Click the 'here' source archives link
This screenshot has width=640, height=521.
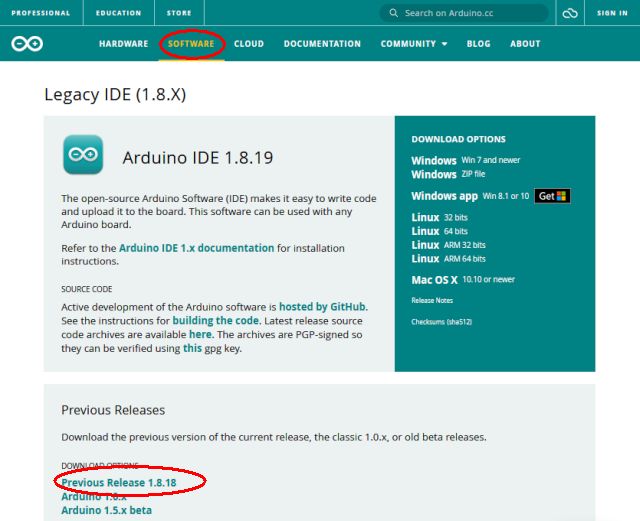point(200,334)
